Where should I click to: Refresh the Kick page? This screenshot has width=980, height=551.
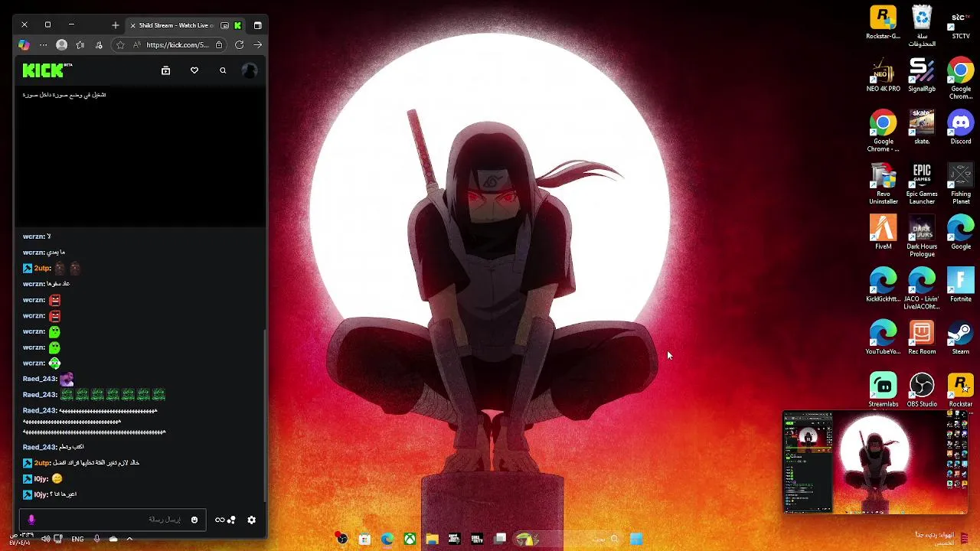tap(240, 45)
